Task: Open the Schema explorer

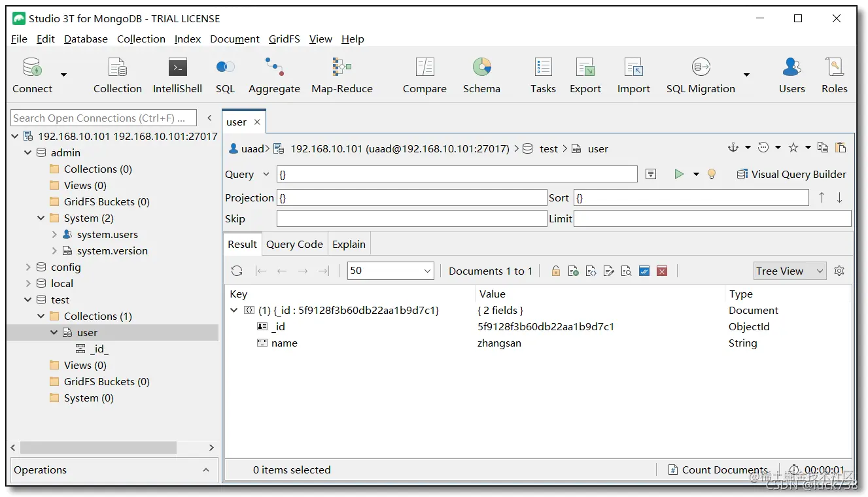Action: 481,76
